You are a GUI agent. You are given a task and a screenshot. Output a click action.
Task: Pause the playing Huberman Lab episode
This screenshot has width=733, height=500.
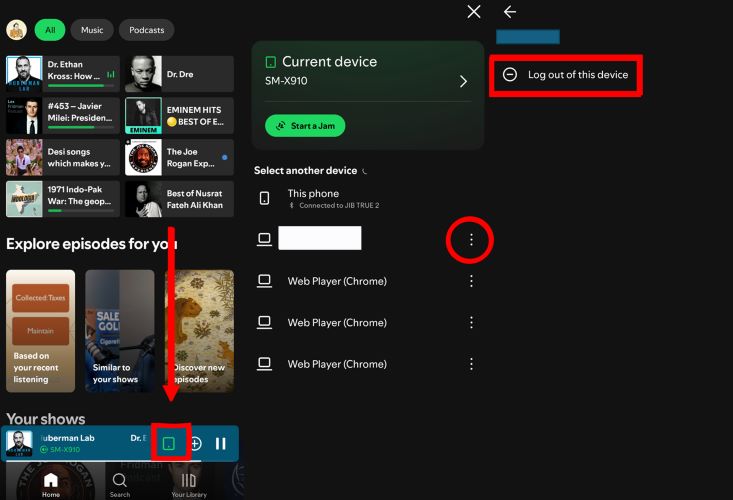point(221,443)
